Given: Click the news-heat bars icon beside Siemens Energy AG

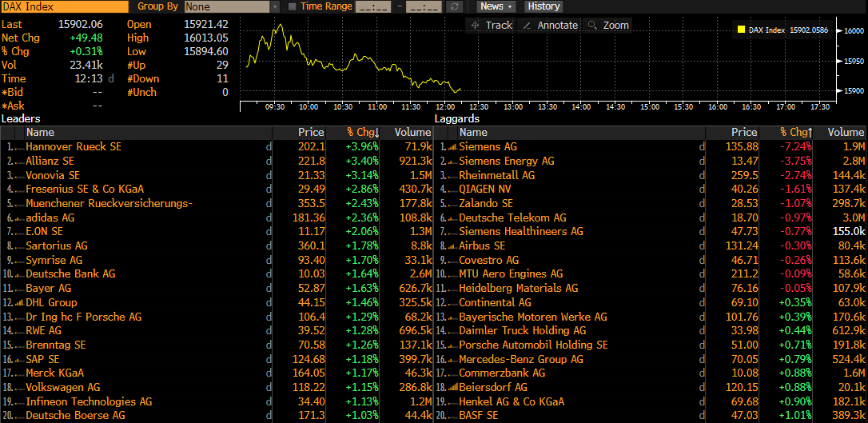Looking at the screenshot, I should point(452,162).
